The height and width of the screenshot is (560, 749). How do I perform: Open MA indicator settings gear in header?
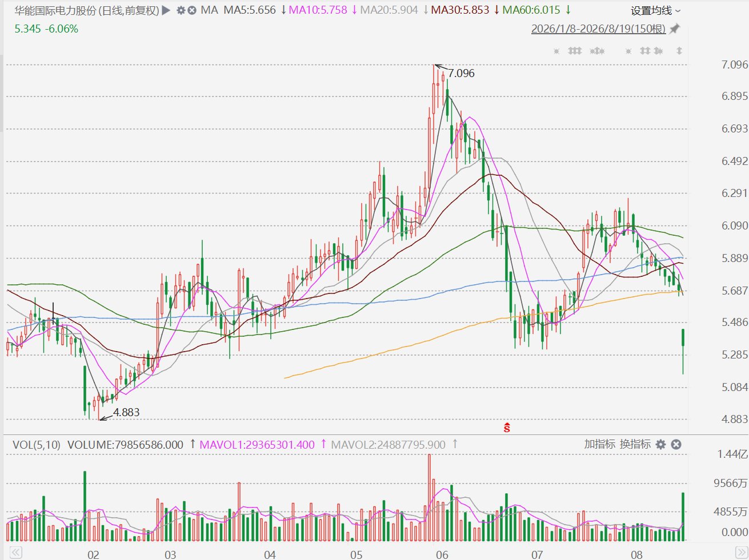pyautogui.click(x=181, y=10)
